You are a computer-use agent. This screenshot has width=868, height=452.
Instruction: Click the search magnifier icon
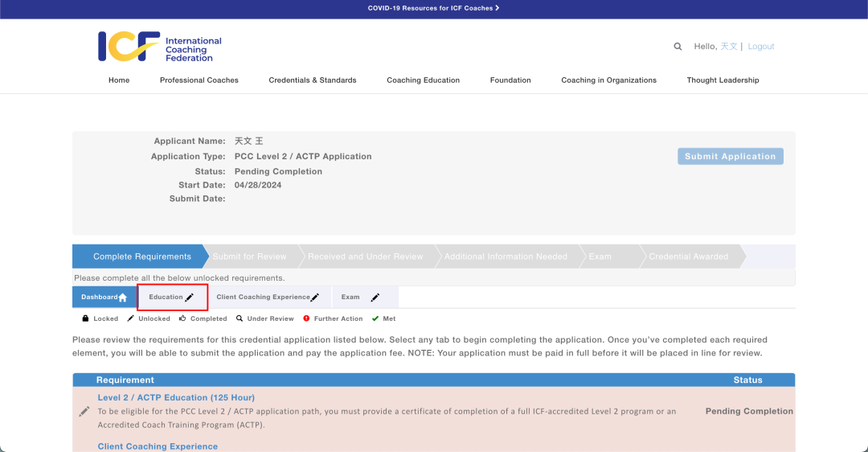coord(678,47)
